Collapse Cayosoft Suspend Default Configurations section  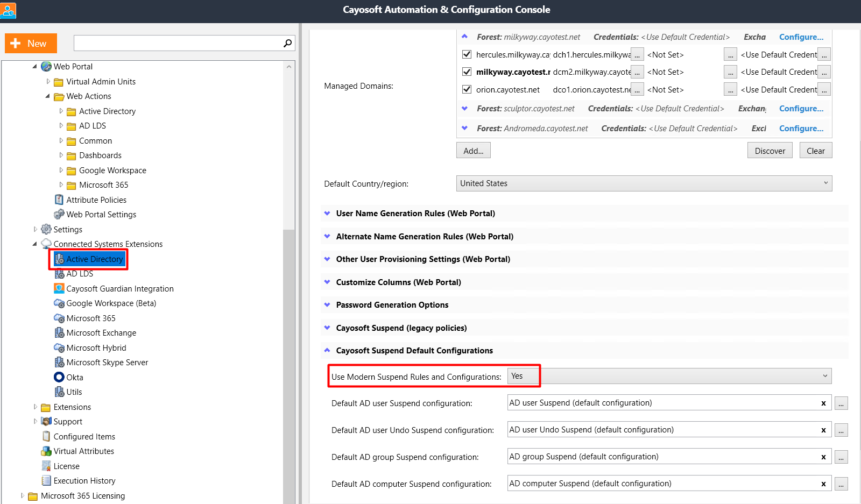point(327,350)
